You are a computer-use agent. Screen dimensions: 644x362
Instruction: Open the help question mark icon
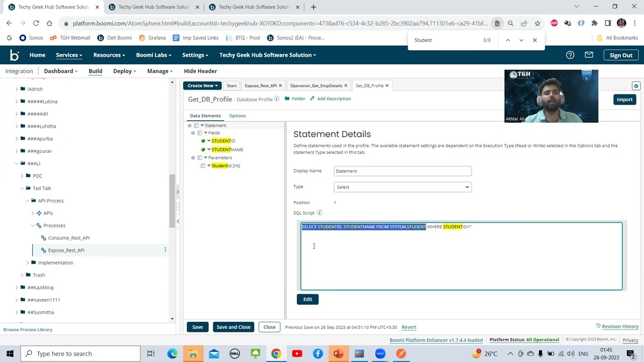pos(570,55)
